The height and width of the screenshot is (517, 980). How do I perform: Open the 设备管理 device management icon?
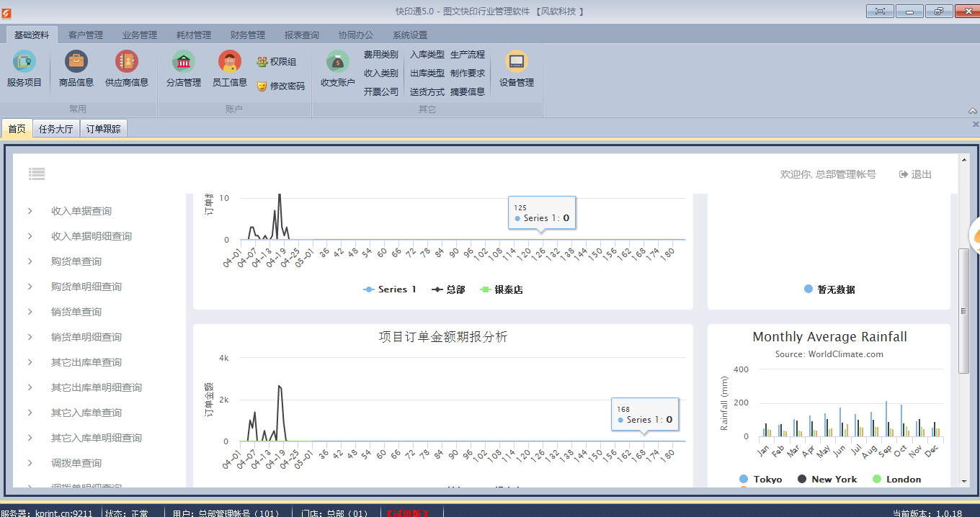coord(516,63)
